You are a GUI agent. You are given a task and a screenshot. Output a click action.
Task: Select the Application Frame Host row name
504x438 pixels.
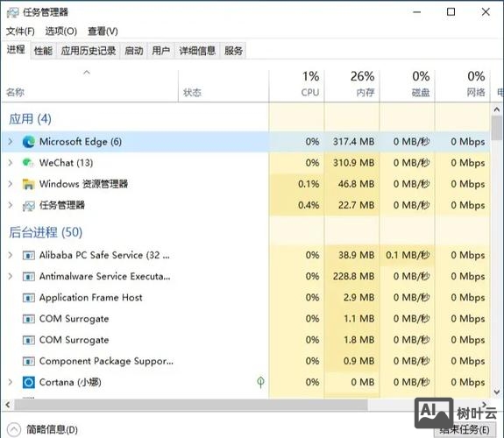(x=90, y=298)
